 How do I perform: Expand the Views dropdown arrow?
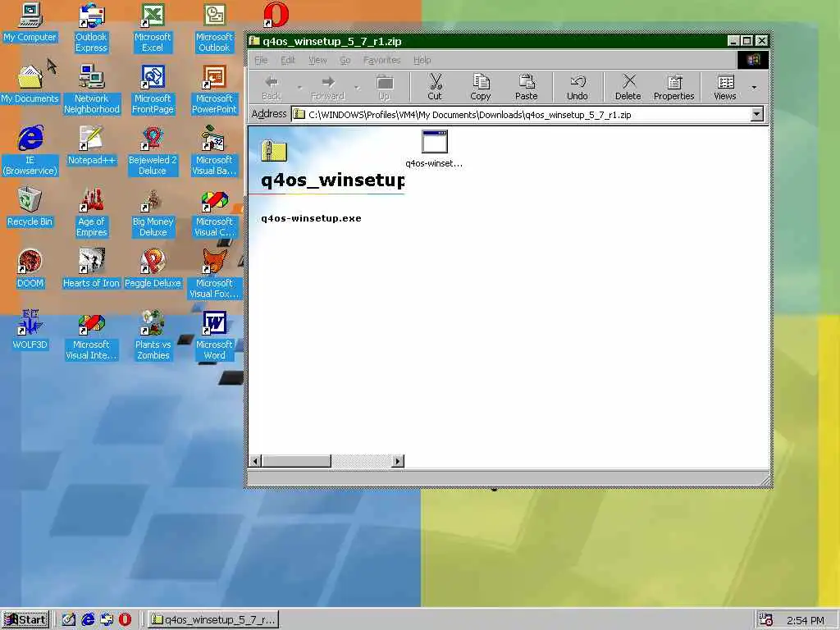coord(755,87)
